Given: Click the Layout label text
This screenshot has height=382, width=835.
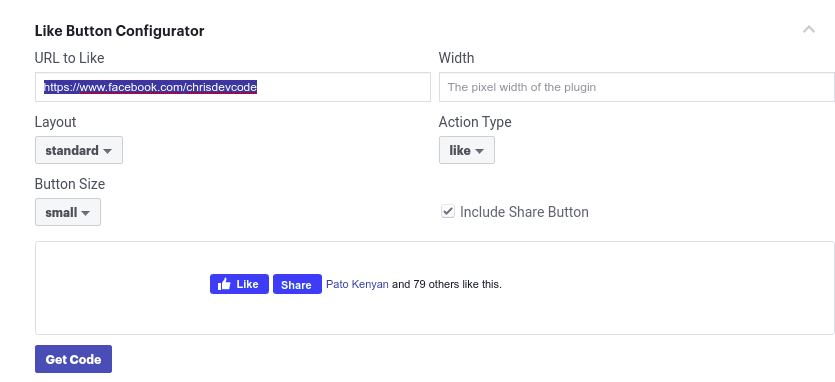Looking at the screenshot, I should (55, 122).
